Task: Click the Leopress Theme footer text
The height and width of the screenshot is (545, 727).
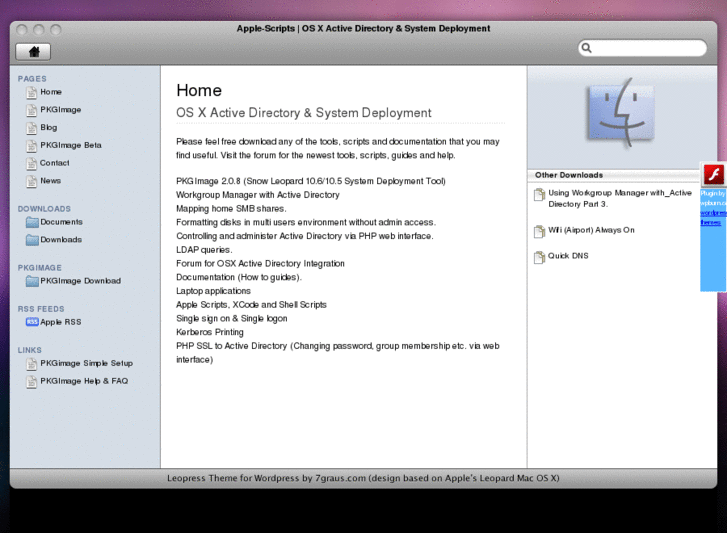Action: pos(363,478)
